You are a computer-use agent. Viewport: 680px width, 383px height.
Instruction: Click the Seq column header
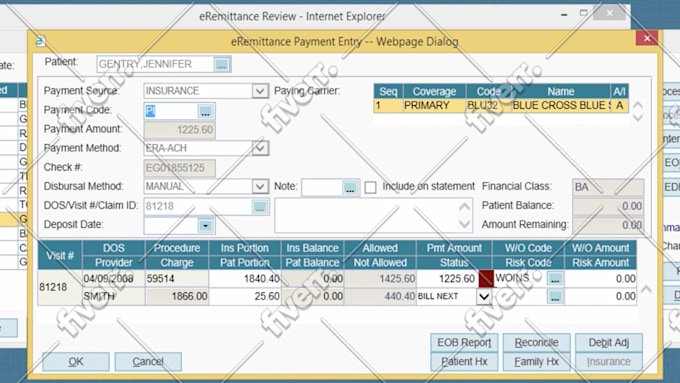click(x=388, y=92)
